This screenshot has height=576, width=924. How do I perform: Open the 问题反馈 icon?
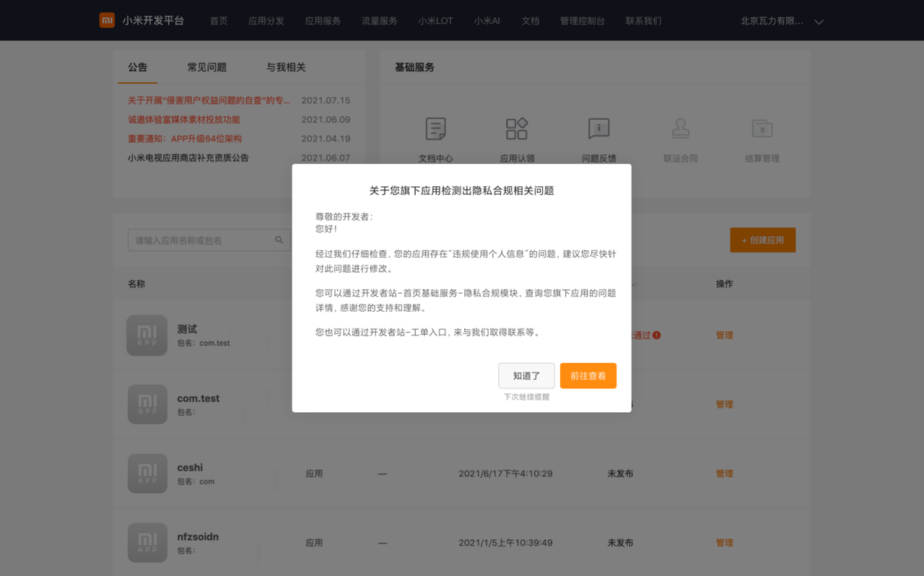(599, 128)
